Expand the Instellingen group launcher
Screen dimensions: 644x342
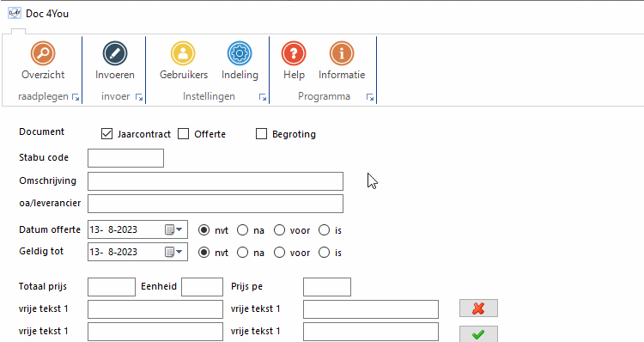[263, 97]
